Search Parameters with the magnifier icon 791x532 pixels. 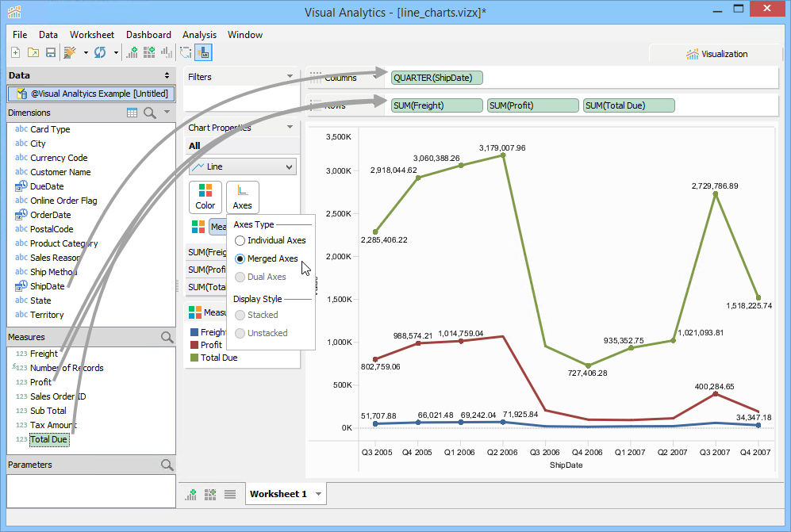click(x=167, y=465)
